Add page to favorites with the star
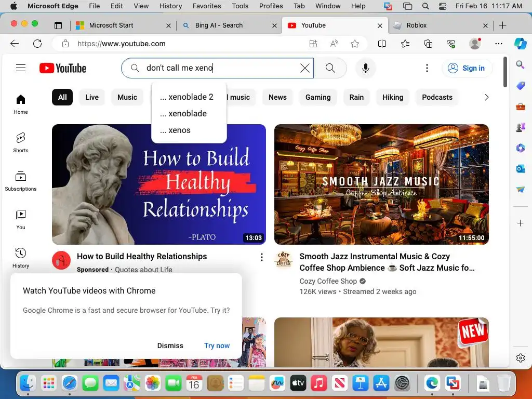The image size is (532, 399). coord(355,44)
